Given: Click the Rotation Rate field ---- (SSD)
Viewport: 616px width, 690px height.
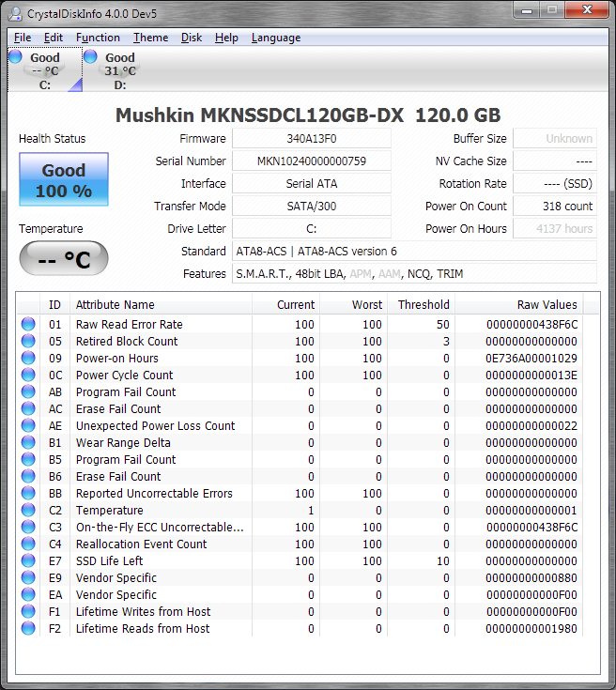Looking at the screenshot, I should (555, 183).
